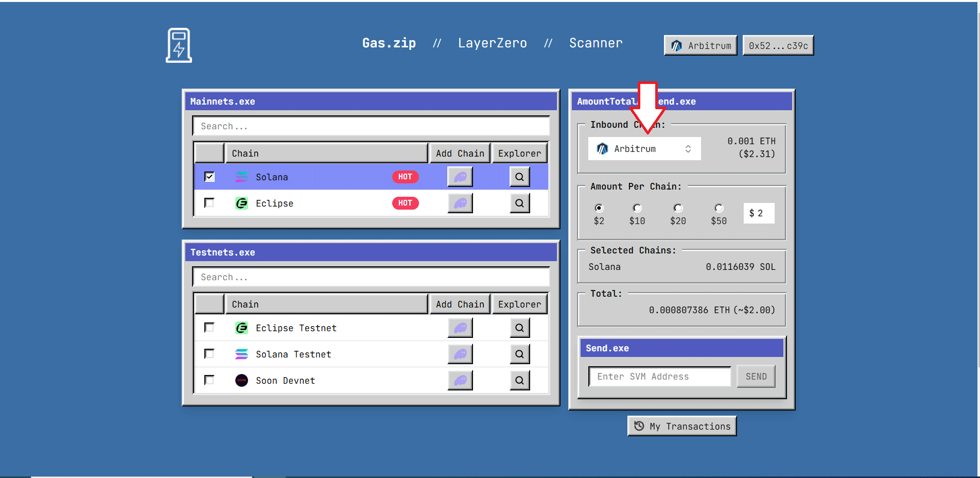
Task: Open explorer for Eclipse Testnet
Action: pos(520,328)
